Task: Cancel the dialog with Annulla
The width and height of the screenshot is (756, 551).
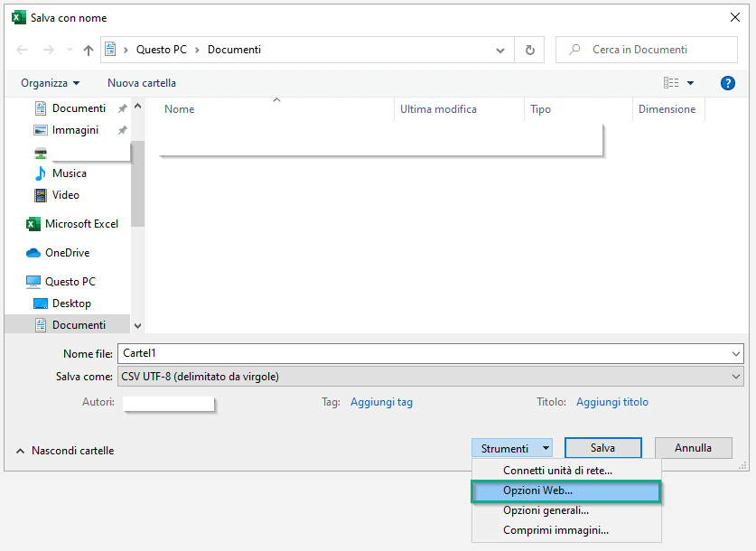Action: point(693,447)
